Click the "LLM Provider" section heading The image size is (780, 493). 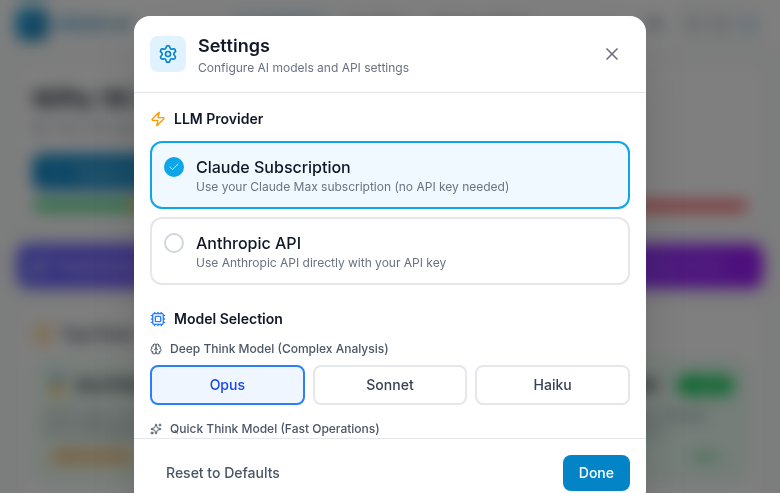click(x=218, y=119)
